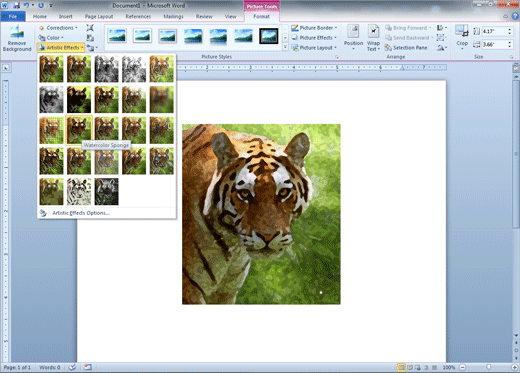This screenshot has height=373, width=520.
Task: Open the Picture Effects dropdown
Action: tap(314, 38)
